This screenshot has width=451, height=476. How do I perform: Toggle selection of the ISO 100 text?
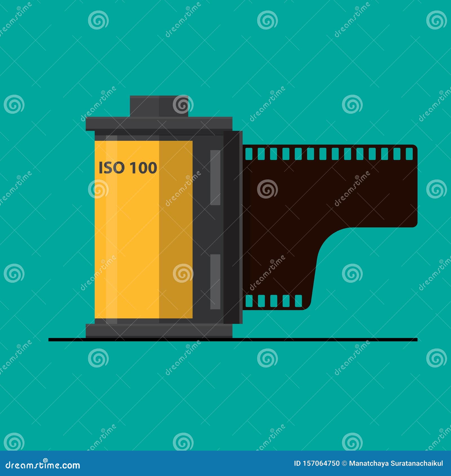tap(127, 167)
